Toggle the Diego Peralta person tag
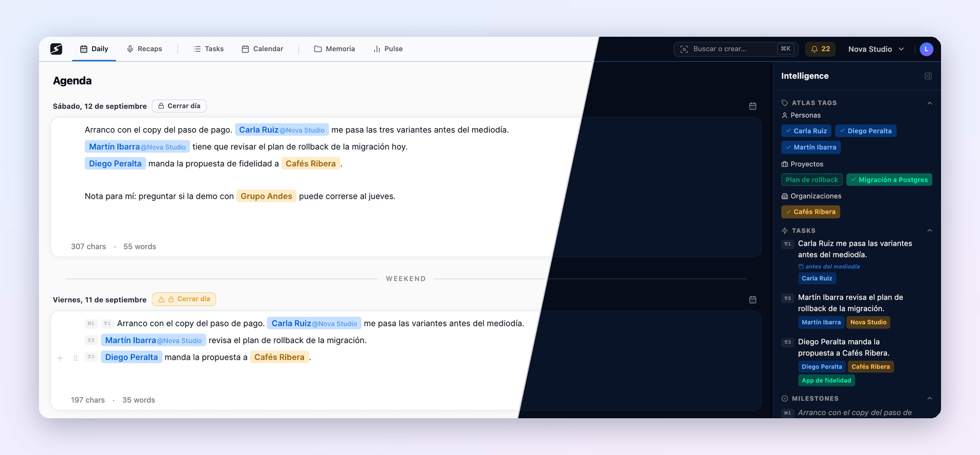The height and width of the screenshot is (455, 980). point(866,131)
